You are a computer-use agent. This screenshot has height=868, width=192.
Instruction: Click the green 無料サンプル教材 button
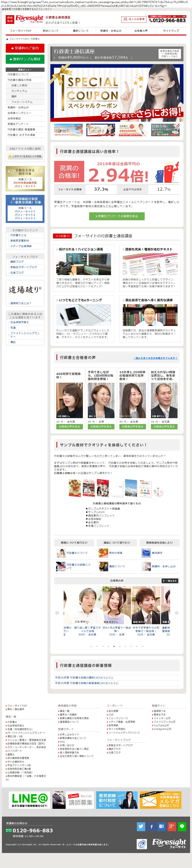point(25,59)
